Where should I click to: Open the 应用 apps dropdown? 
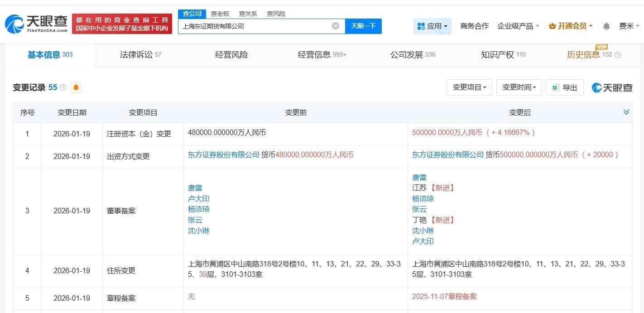pos(432,26)
